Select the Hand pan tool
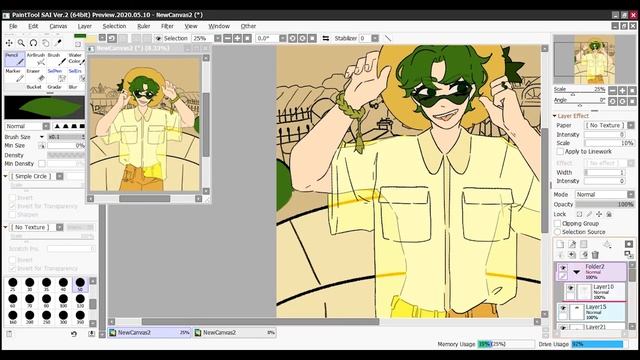This screenshot has height=360, width=640. tap(46, 42)
